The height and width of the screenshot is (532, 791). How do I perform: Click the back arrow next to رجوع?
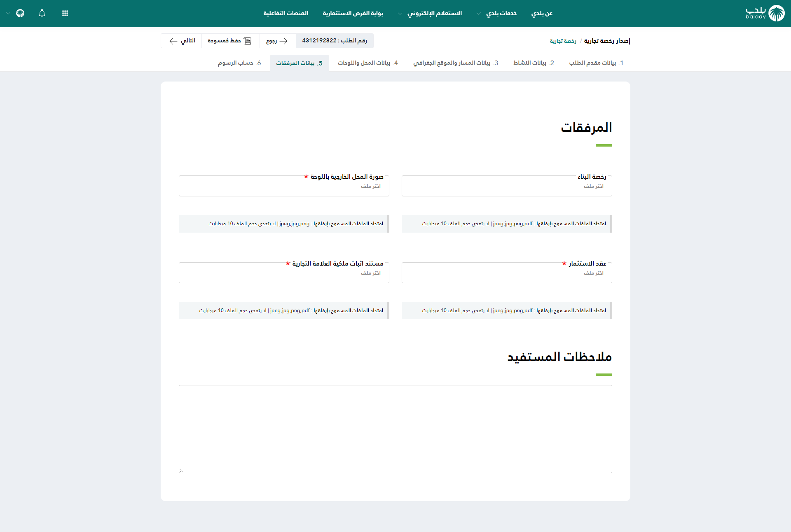tap(283, 41)
